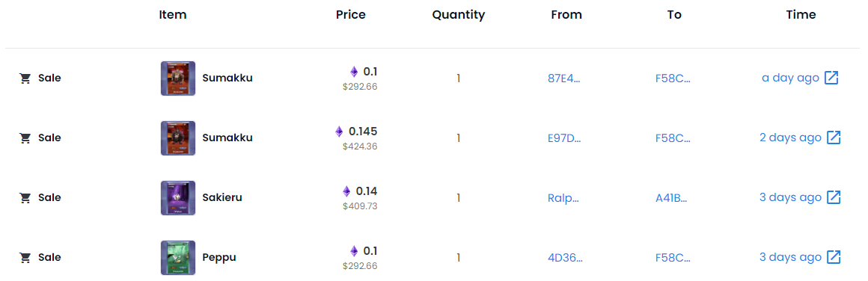Click the Ethereum icon beside 0.14 price
Image resolution: width=868 pixels, height=281 pixels.
click(346, 191)
